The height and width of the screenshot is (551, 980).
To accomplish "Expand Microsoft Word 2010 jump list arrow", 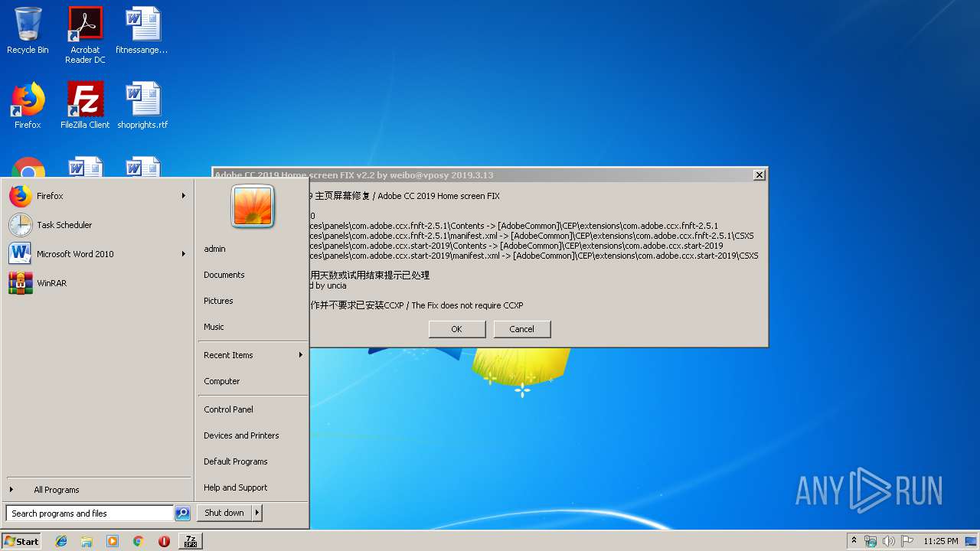I will (184, 254).
